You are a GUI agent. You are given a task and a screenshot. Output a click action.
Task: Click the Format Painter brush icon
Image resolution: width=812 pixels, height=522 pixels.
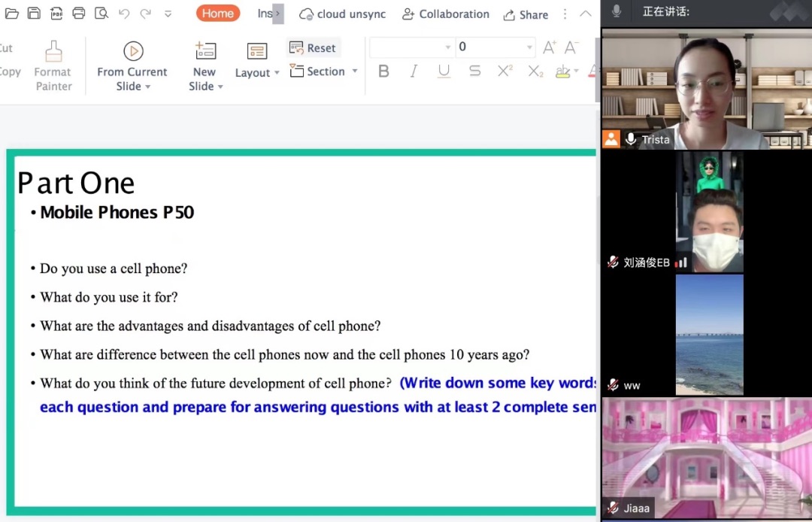pyautogui.click(x=53, y=52)
